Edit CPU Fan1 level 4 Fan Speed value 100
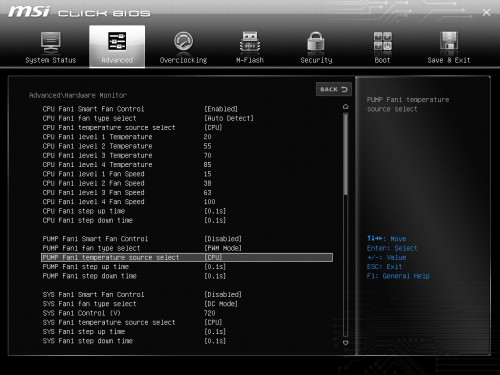The image size is (500, 375). 210,202
